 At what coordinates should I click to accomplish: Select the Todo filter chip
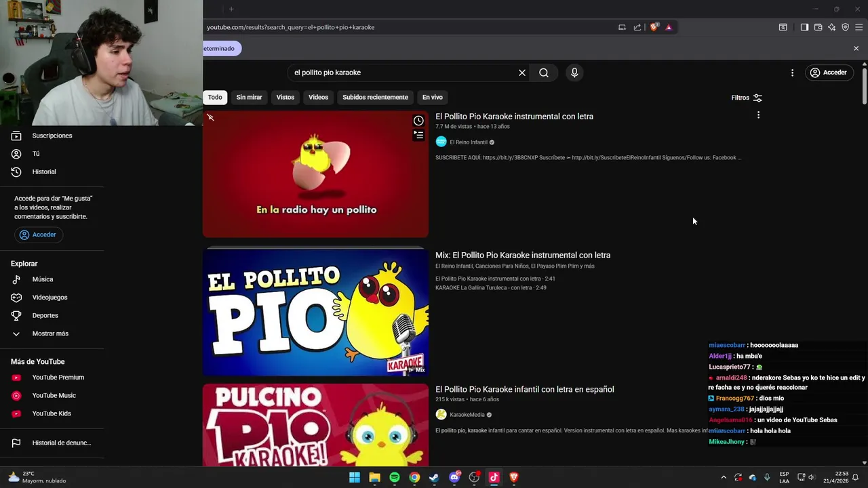[215, 97]
